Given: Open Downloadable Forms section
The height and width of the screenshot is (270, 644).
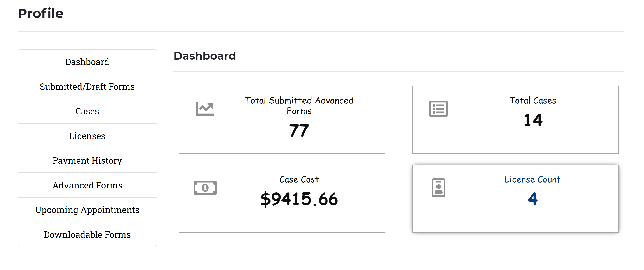Looking at the screenshot, I should tap(87, 235).
